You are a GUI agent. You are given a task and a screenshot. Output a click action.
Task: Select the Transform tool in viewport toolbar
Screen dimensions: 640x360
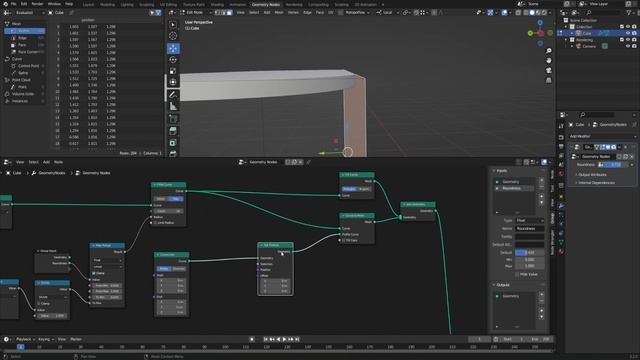(173, 82)
